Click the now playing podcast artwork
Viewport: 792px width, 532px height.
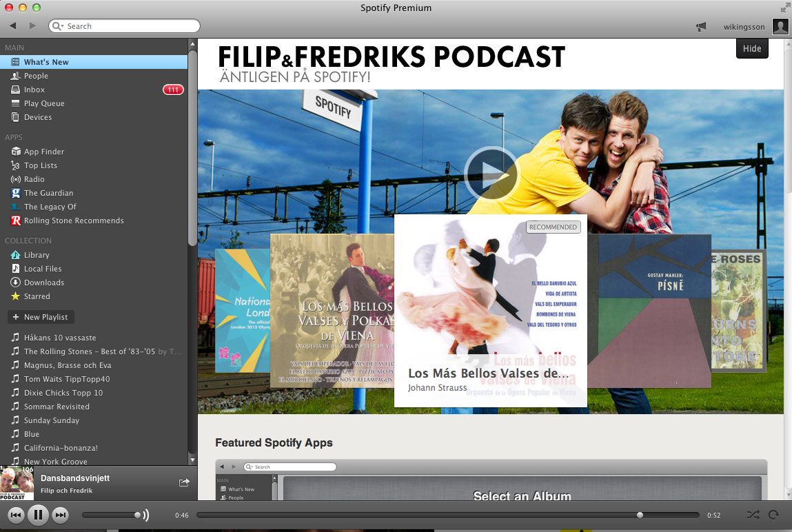click(x=17, y=483)
